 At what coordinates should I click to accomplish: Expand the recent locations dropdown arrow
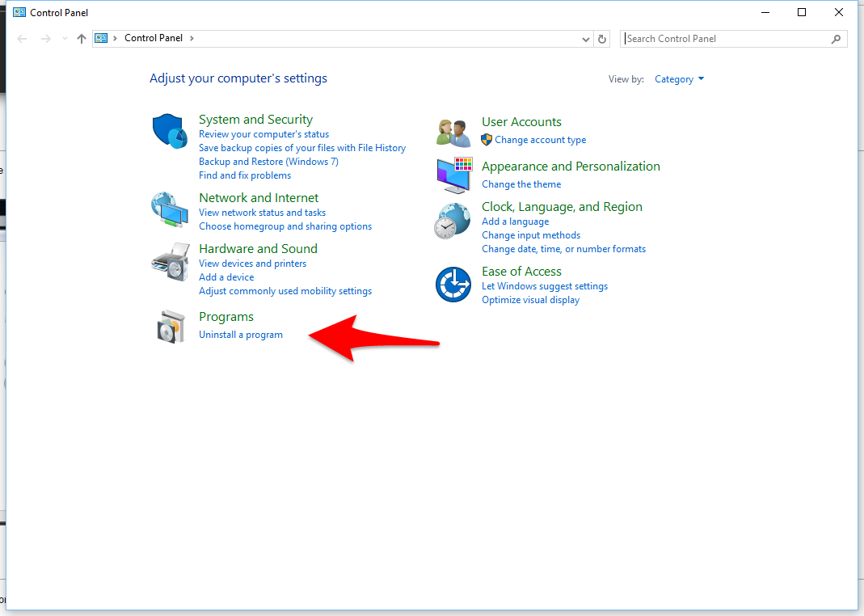(65, 39)
